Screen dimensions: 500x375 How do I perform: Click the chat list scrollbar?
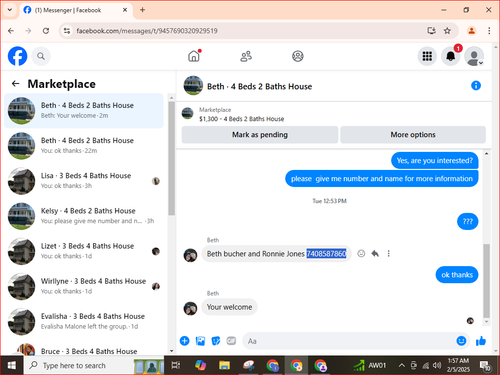coord(171,158)
